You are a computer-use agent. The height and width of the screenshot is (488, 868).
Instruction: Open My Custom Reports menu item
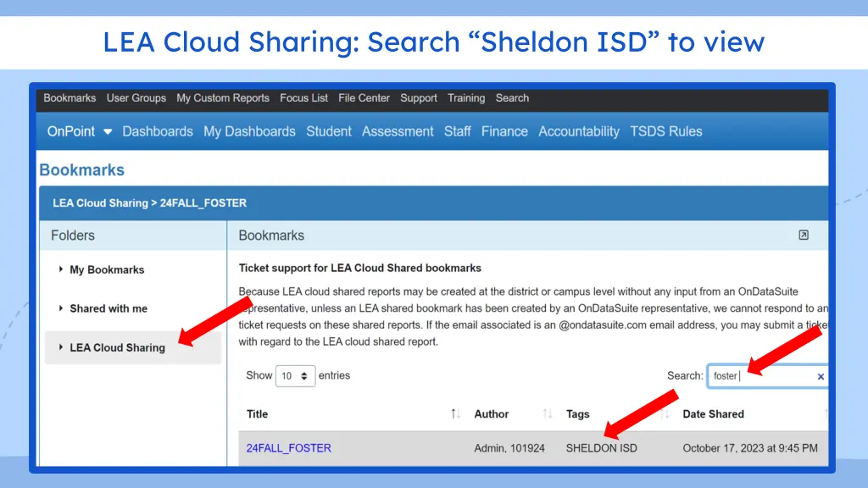tap(223, 98)
